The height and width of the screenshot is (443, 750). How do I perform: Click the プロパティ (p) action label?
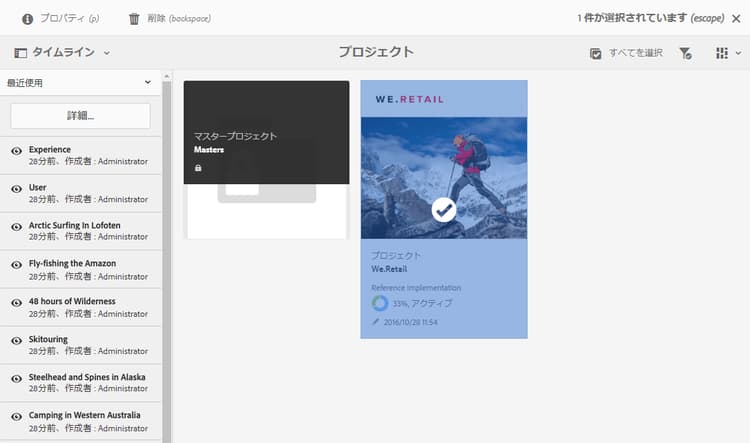69,18
